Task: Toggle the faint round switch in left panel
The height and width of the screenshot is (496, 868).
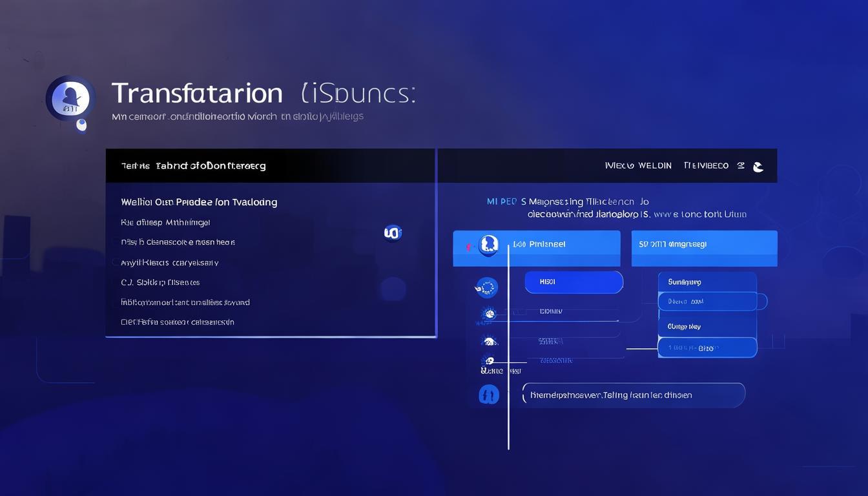Action: (x=393, y=289)
